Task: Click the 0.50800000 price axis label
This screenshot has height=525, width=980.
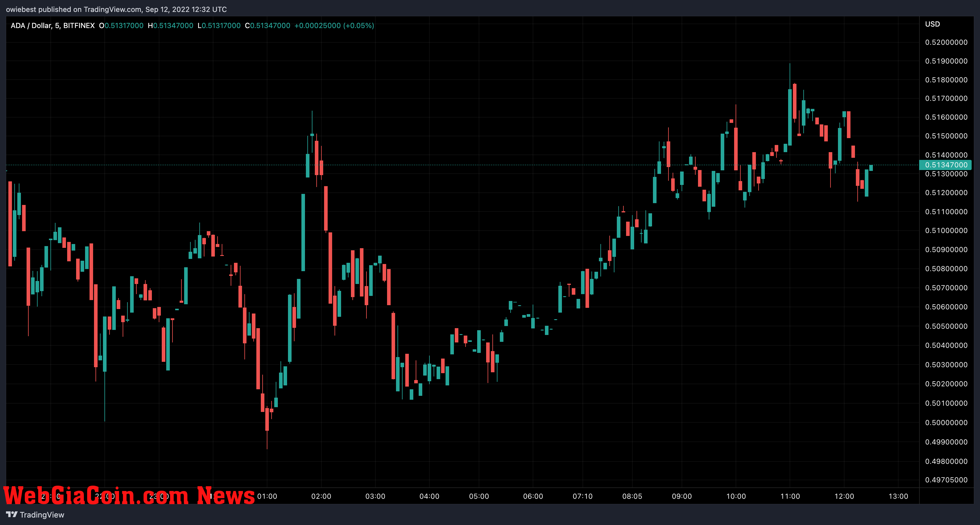Action: [x=946, y=269]
